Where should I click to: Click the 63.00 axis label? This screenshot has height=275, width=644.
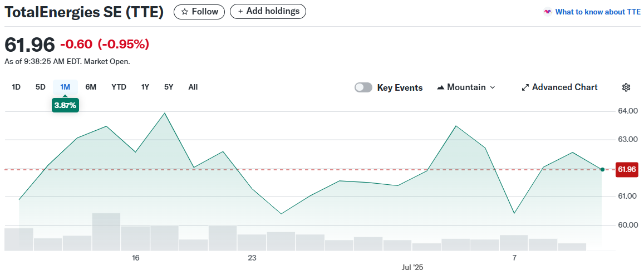click(627, 140)
